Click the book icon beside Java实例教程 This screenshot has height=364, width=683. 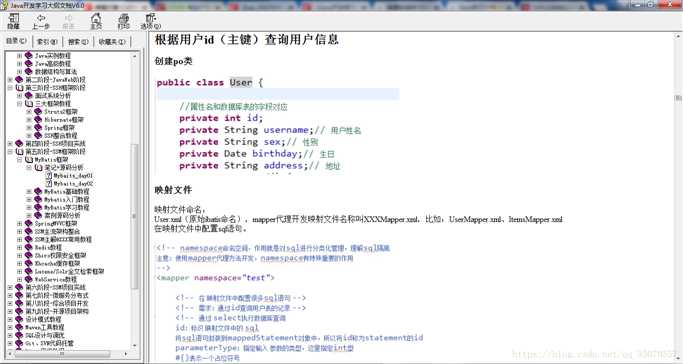coord(29,56)
